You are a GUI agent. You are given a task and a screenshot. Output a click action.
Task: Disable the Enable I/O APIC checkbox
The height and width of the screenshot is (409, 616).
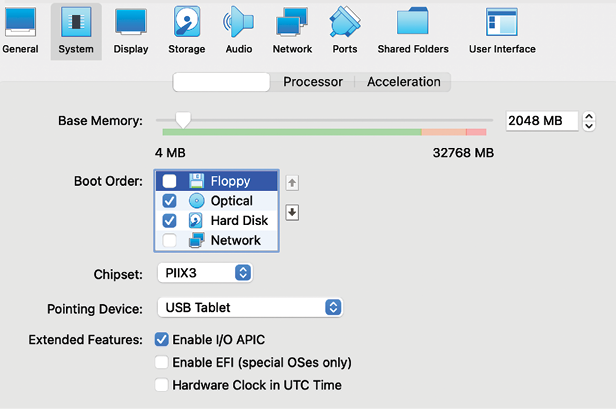[x=161, y=339]
